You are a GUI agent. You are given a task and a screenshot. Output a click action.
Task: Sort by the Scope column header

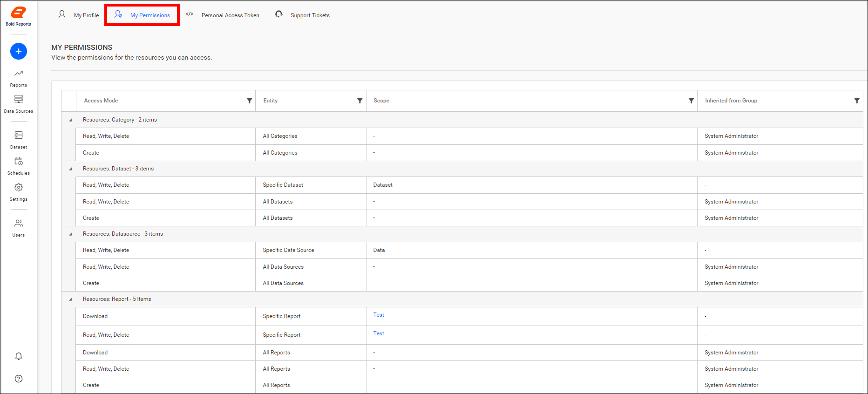coord(381,101)
